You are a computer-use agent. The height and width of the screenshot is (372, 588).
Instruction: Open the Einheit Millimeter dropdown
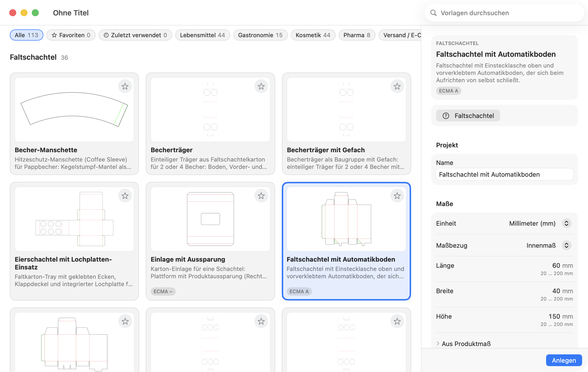click(x=566, y=223)
